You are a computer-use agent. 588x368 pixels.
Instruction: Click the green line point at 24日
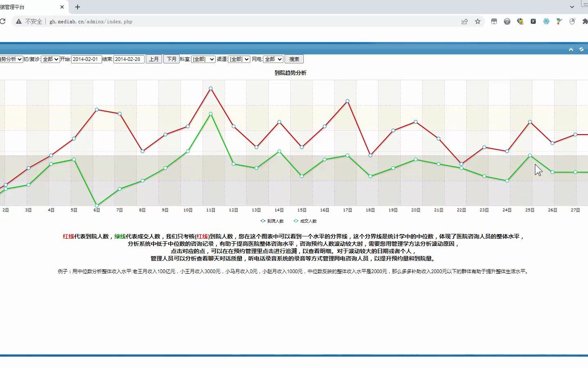507,181
